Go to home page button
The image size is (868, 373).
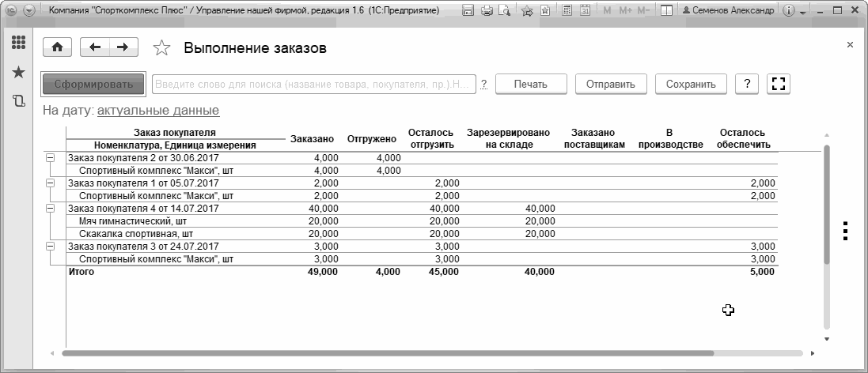(57, 47)
